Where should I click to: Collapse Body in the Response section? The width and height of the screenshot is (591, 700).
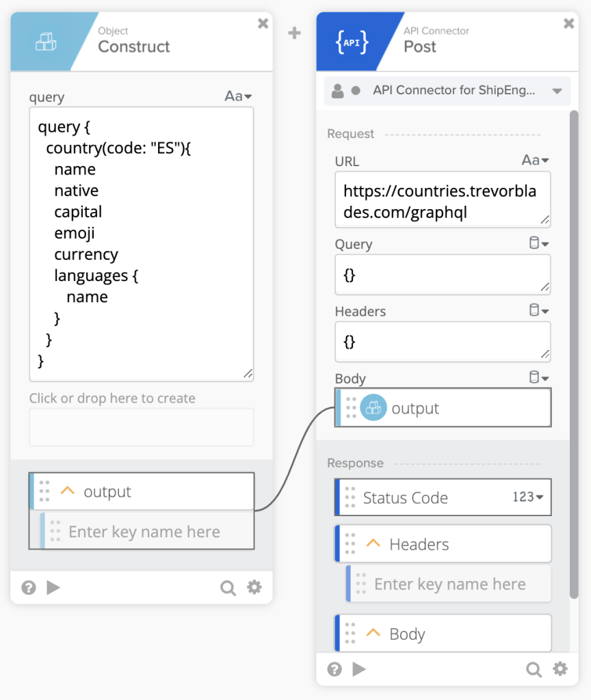[373, 633]
